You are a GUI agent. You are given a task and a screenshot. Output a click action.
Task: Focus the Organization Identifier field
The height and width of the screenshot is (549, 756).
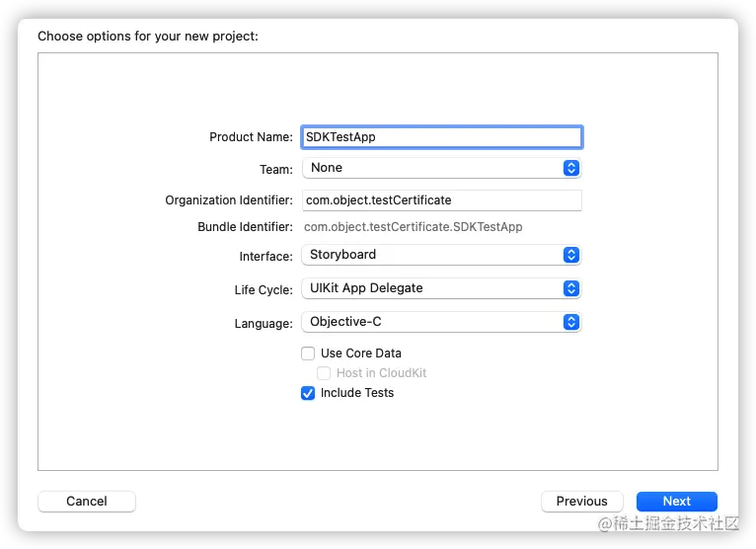click(441, 200)
